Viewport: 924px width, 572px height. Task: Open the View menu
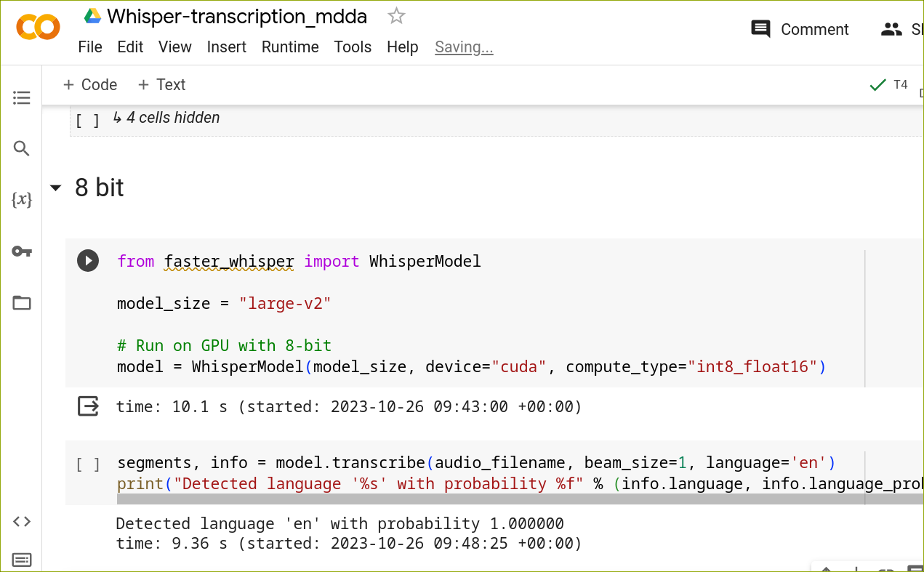coord(175,47)
